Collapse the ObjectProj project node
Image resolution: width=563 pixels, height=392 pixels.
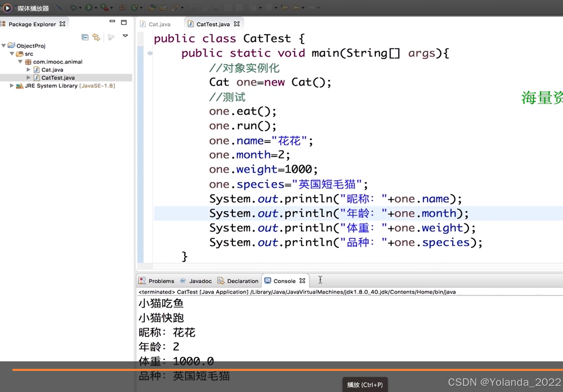click(4, 45)
